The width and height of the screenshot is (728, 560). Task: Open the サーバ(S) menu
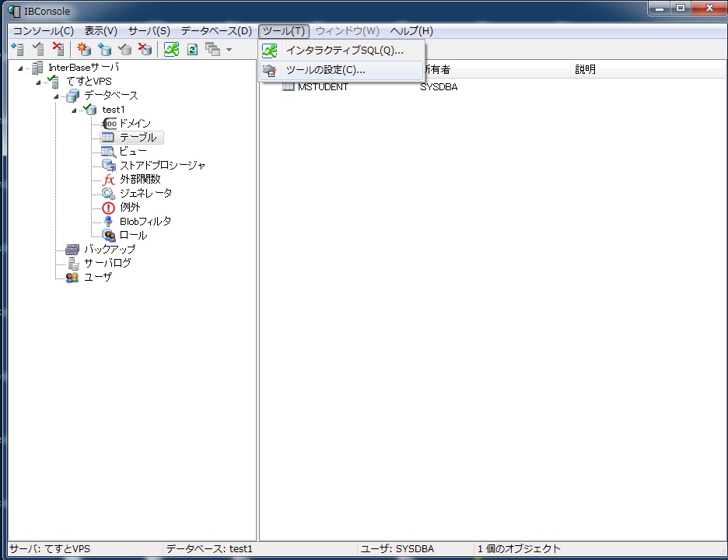tap(149, 31)
